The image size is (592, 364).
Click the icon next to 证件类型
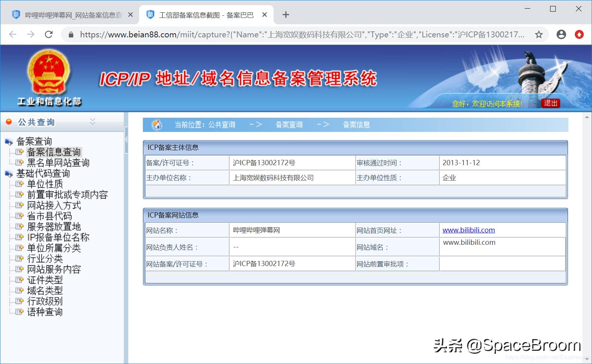[x=19, y=280]
